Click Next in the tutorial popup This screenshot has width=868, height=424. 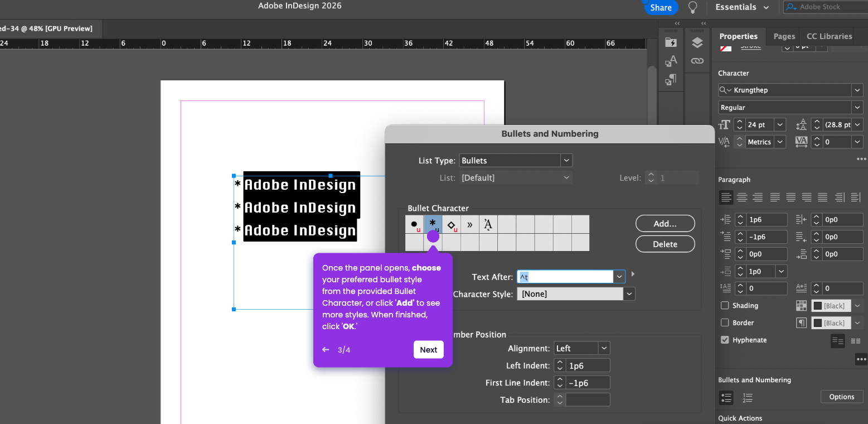coord(428,350)
